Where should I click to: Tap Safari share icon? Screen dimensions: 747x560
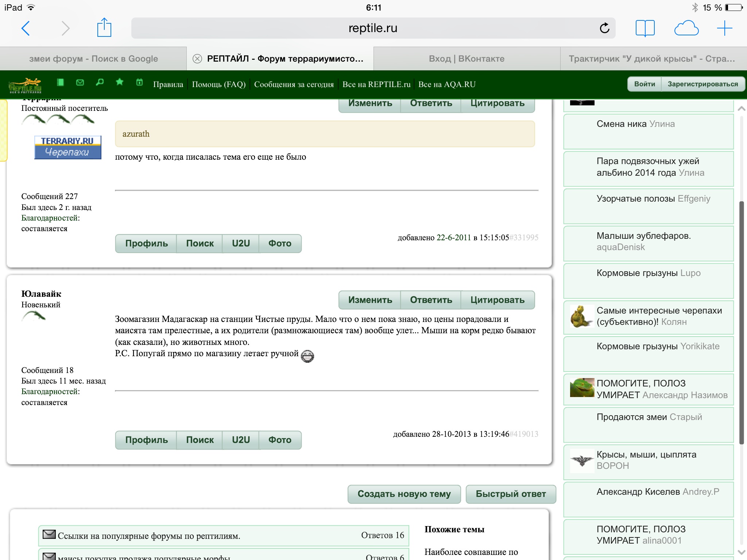coord(104,28)
